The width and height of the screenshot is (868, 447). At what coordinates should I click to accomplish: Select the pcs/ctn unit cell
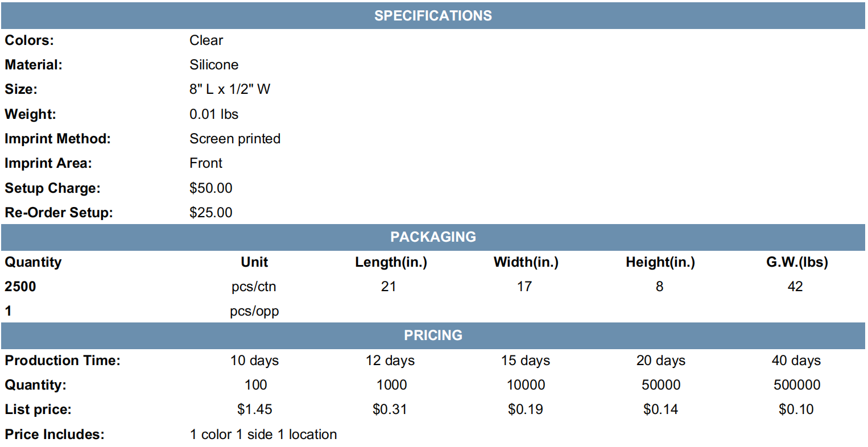click(254, 287)
